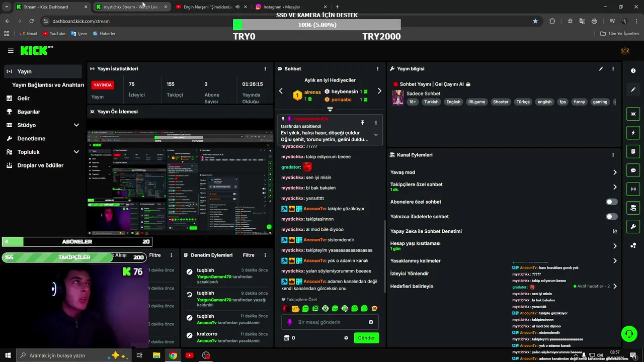Open Yayın bilgisi three-dot menu
Screen dimensions: 644x362
click(x=613, y=69)
